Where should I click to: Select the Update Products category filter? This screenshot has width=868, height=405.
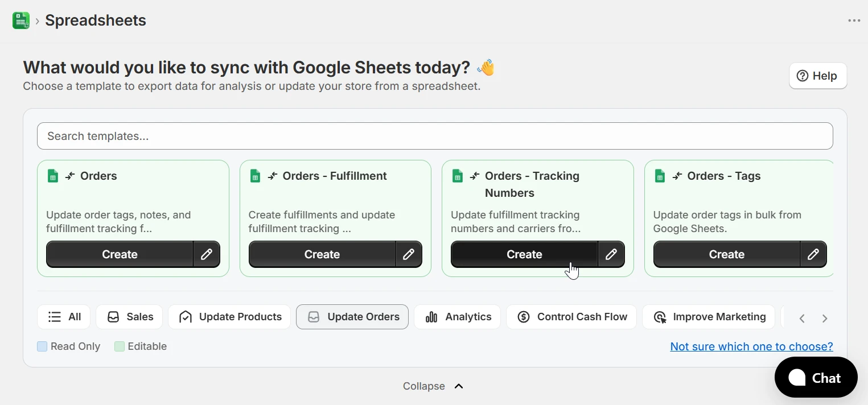(229, 317)
